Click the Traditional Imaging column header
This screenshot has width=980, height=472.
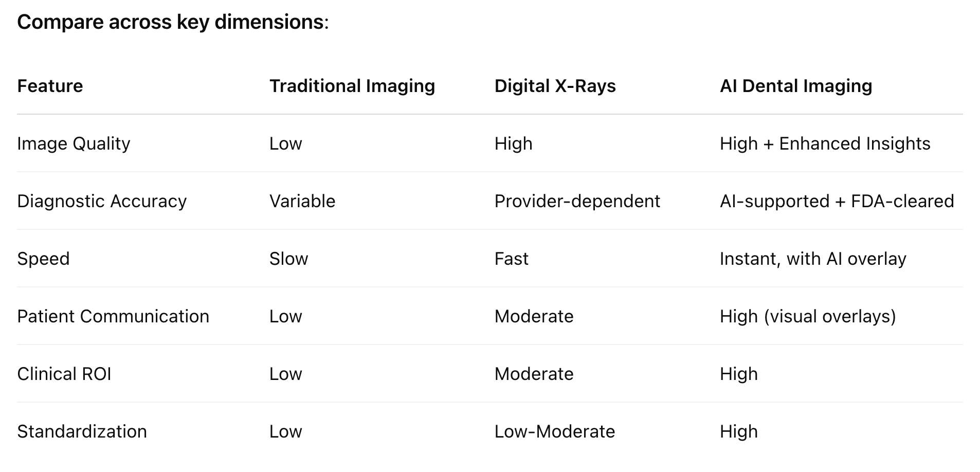pos(352,86)
